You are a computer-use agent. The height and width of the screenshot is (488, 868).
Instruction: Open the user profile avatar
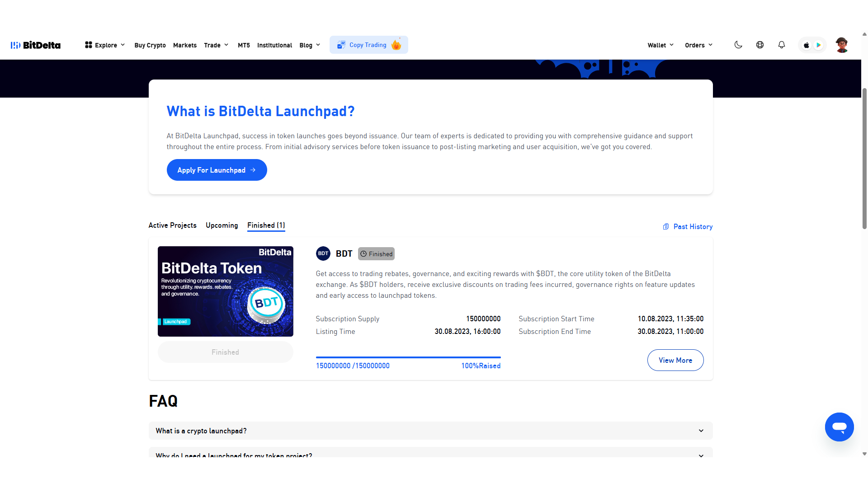coord(842,45)
